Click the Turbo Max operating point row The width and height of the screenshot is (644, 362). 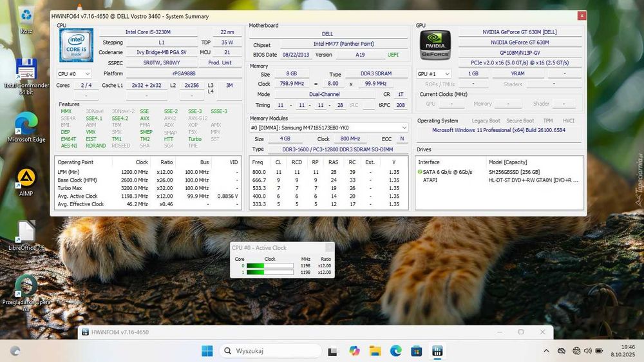point(148,188)
